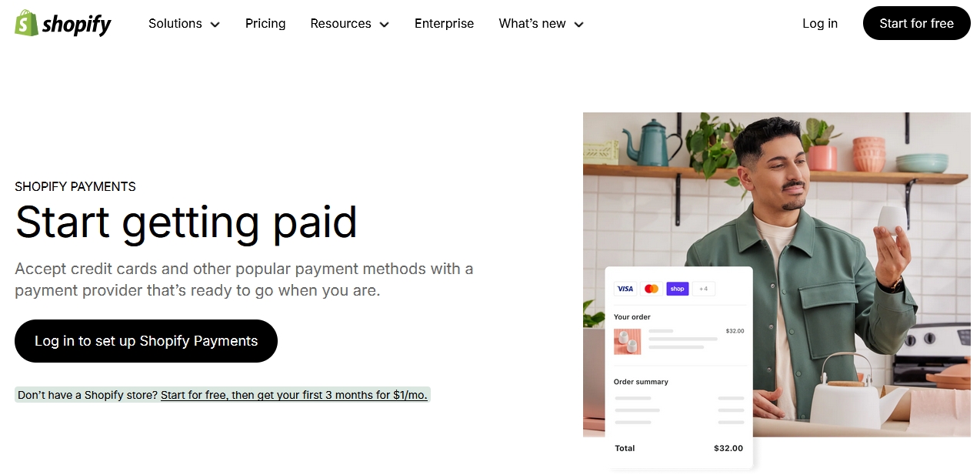Click the purple Shop Pay icon
This screenshot has height=475, width=980.
click(x=677, y=289)
